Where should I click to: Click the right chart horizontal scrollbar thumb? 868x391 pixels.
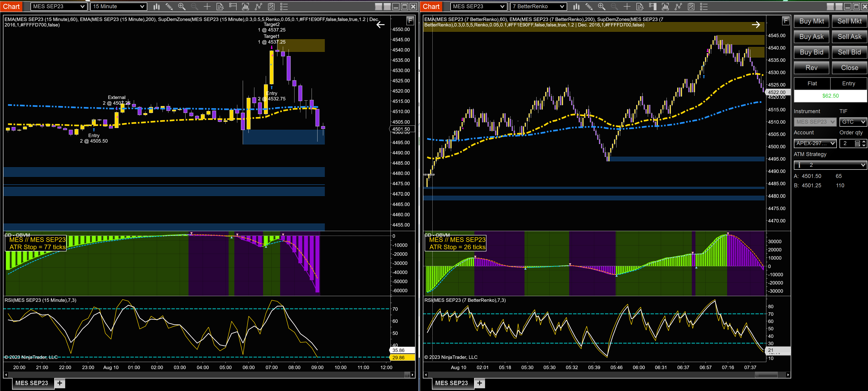[766, 375]
